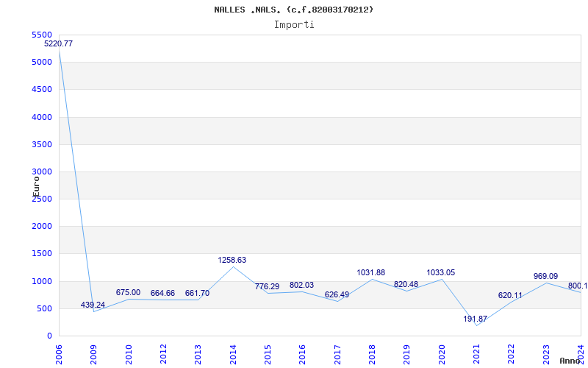Viewport: 588px width, 368px height.
Task: Click the 191.87 lowest value label
Action: pos(475,319)
